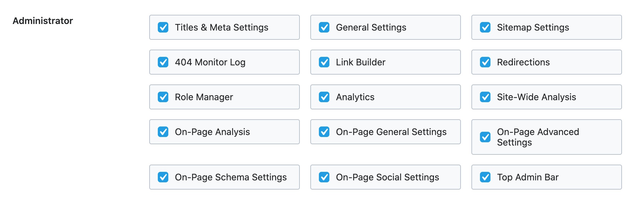This screenshot has width=644, height=206.
Task: Disable On-Page Social Settings capability
Action: click(324, 177)
